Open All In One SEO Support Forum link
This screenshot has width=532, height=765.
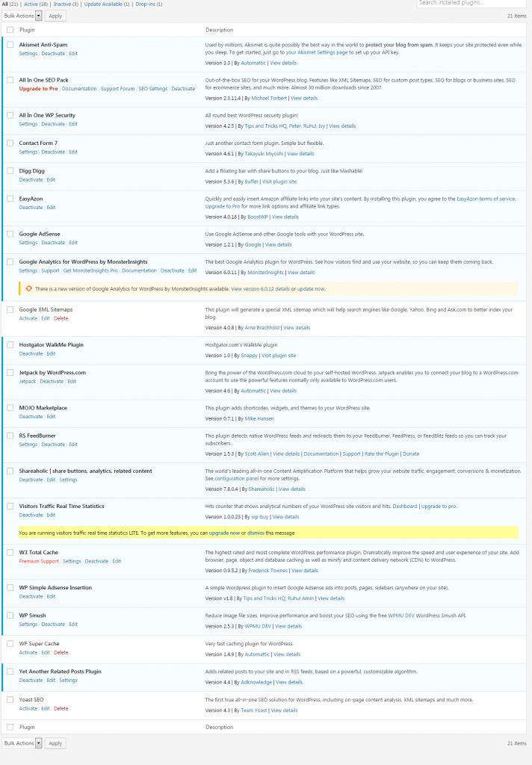pos(117,89)
